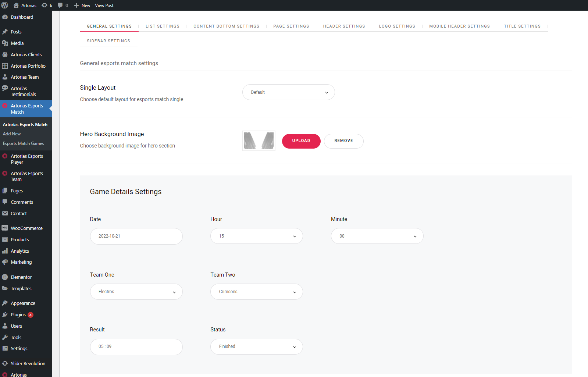This screenshot has width=588, height=377.
Task: Click the Artorias Portfolio grid icon
Action: click(x=5, y=66)
